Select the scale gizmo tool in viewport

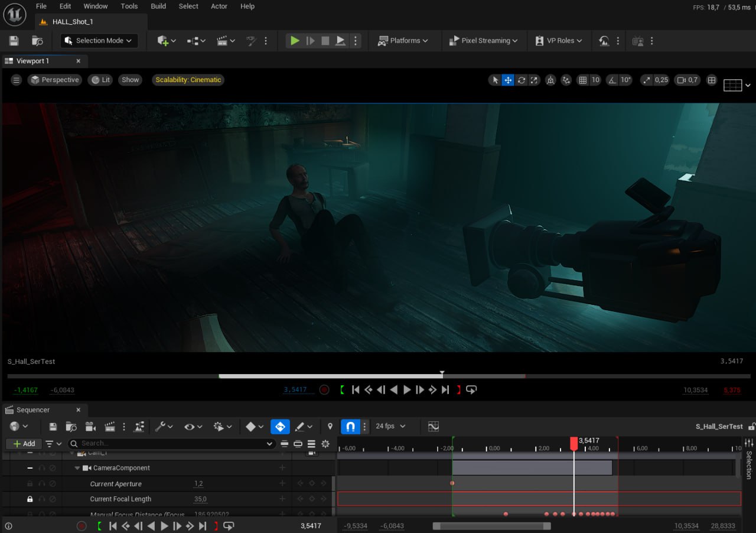coord(534,80)
